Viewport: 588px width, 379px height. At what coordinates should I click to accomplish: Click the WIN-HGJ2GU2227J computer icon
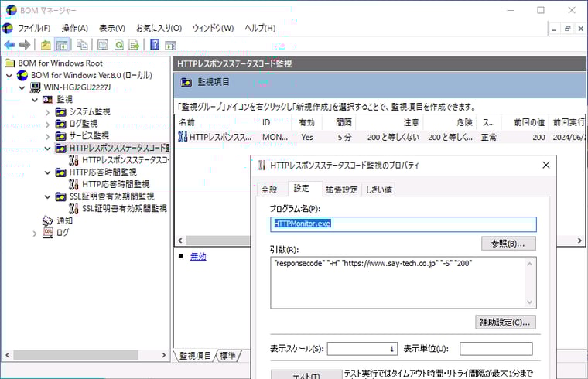pyautogui.click(x=36, y=87)
